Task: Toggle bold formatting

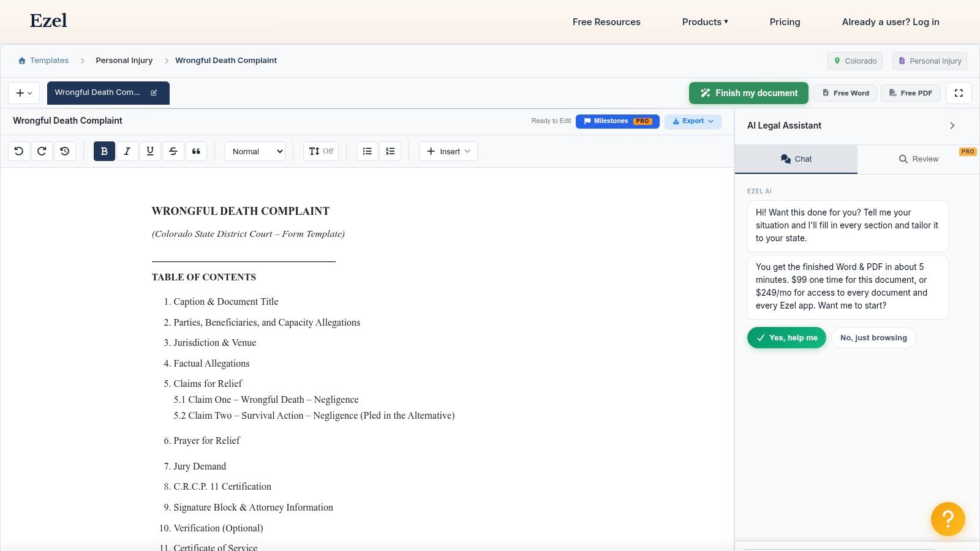Action: coord(104,151)
